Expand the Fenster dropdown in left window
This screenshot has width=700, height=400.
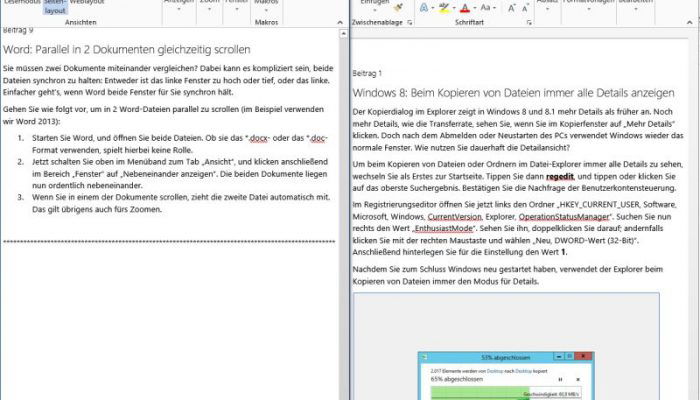[x=237, y=7]
